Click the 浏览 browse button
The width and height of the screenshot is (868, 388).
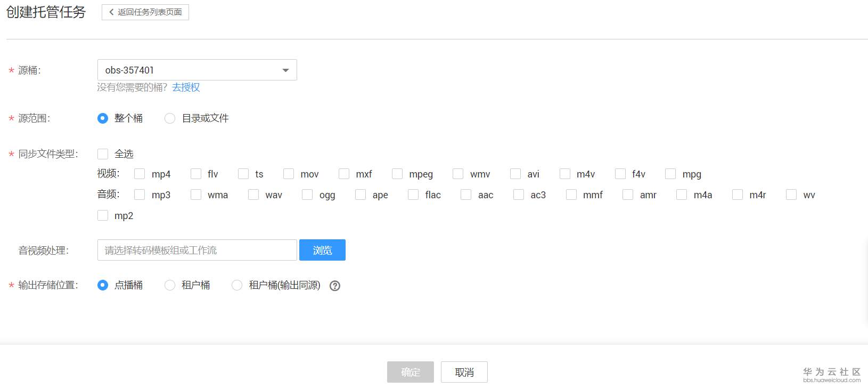322,250
